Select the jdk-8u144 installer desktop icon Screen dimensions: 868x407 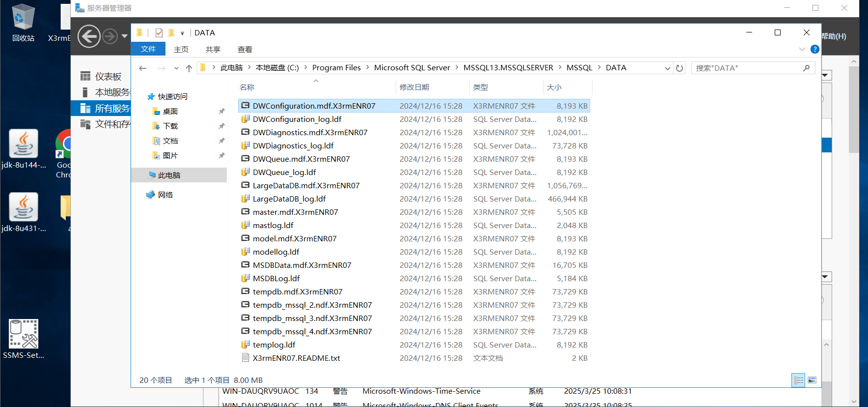(24, 148)
